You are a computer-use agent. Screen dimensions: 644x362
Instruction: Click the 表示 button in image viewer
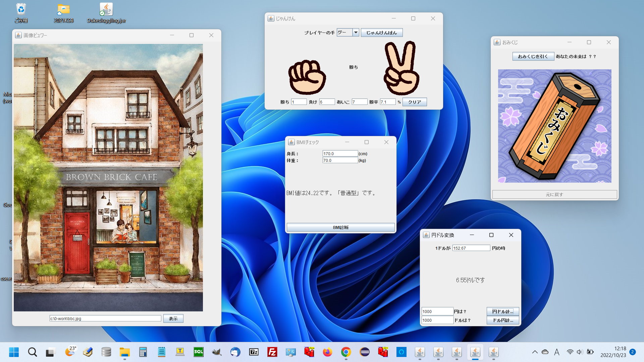173,318
